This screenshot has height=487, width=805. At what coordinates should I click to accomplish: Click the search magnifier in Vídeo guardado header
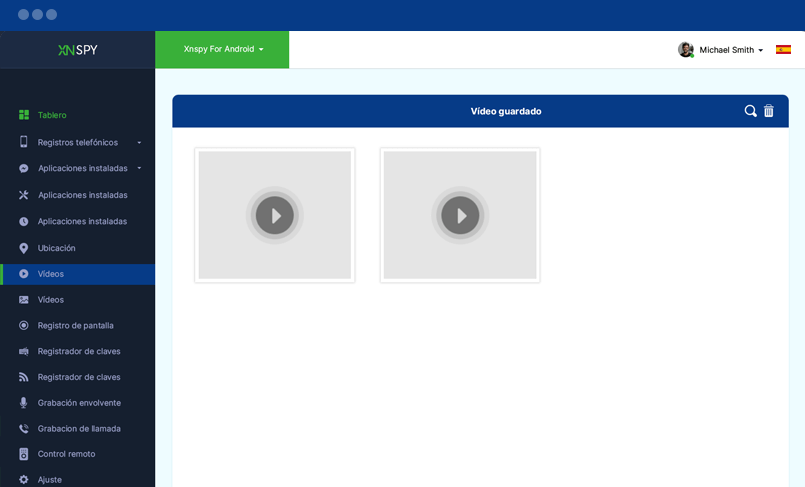coord(750,111)
